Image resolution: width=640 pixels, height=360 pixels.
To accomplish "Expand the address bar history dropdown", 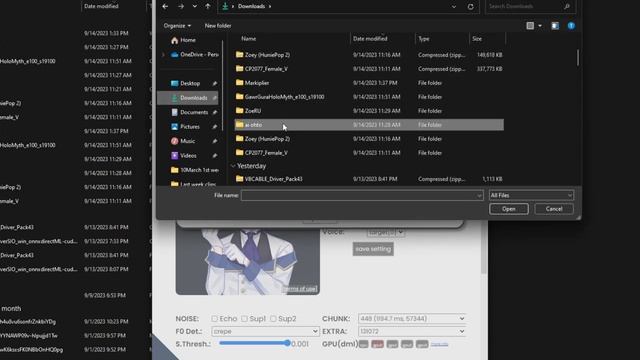I will click(x=454, y=7).
